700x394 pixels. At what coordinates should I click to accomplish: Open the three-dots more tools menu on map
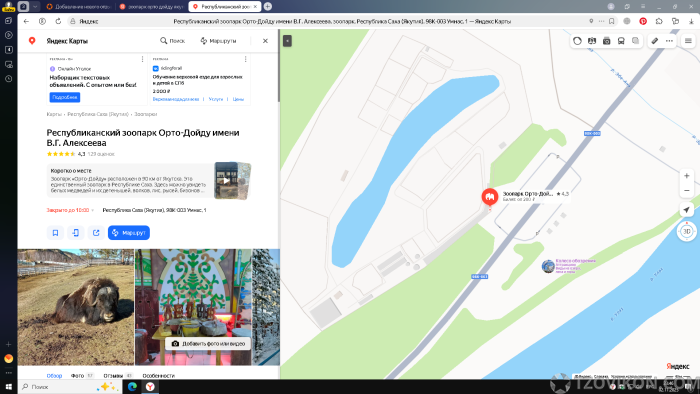(669, 41)
